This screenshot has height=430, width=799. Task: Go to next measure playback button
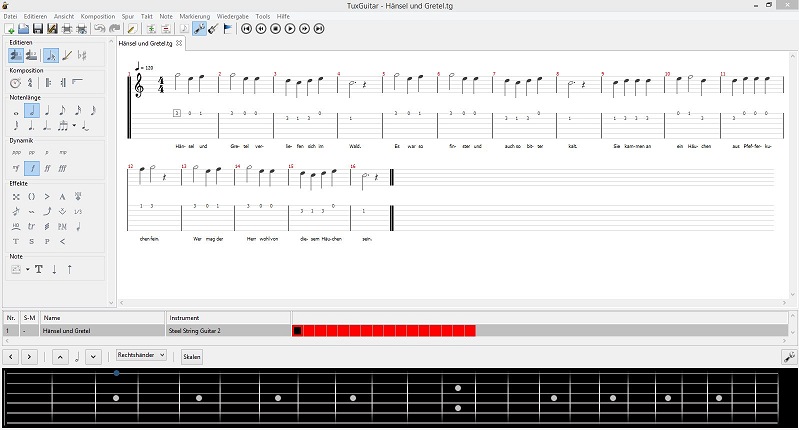[304, 29]
